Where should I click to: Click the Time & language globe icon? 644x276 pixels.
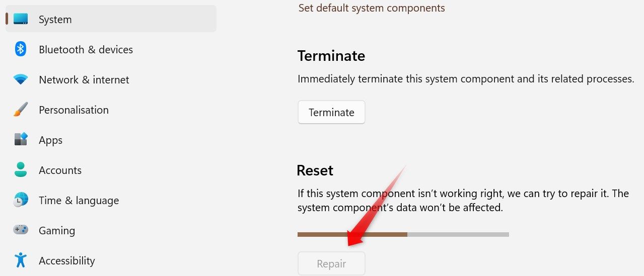(21, 200)
